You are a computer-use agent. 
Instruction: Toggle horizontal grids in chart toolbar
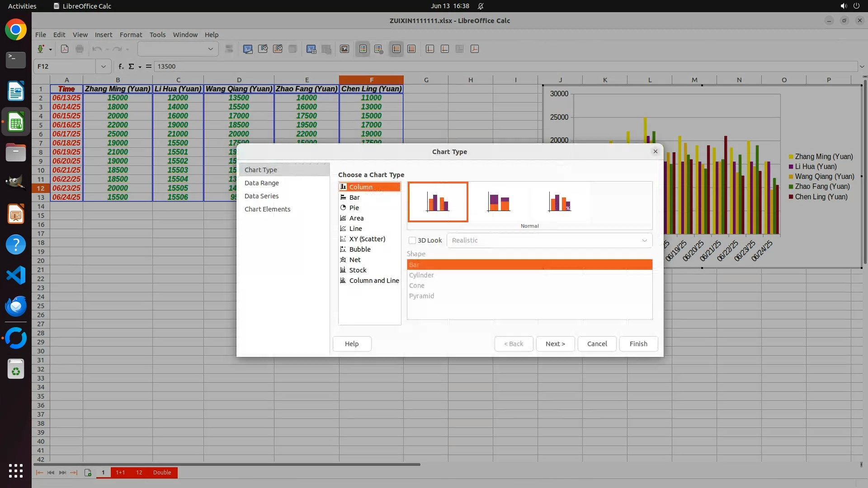tap(396, 49)
